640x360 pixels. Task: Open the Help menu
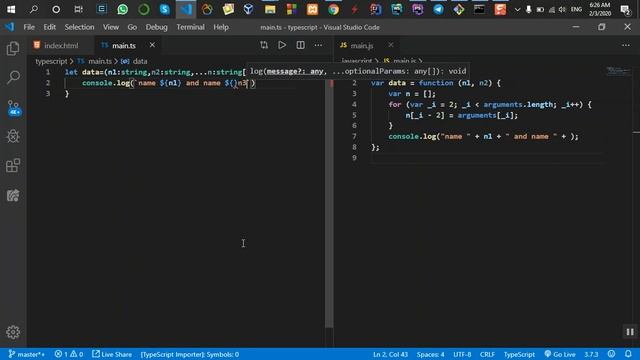coord(221,27)
